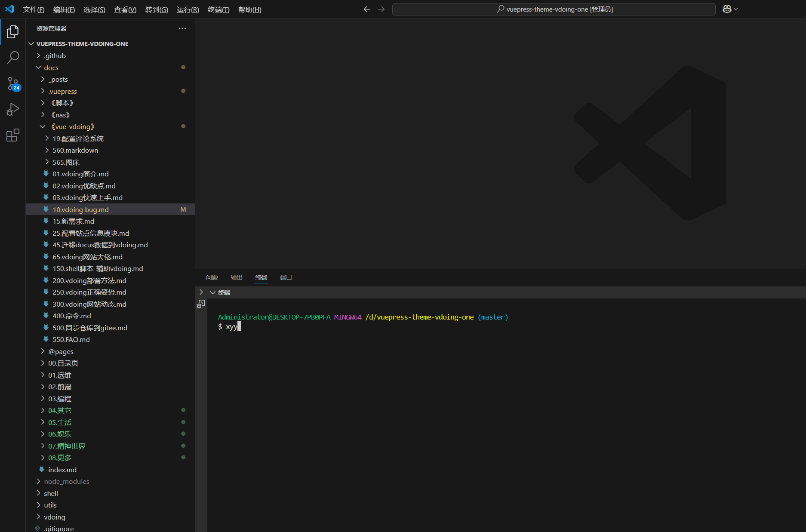Click the markdown icon of index.md
Screen dimensions: 806x532
click(42, 470)
